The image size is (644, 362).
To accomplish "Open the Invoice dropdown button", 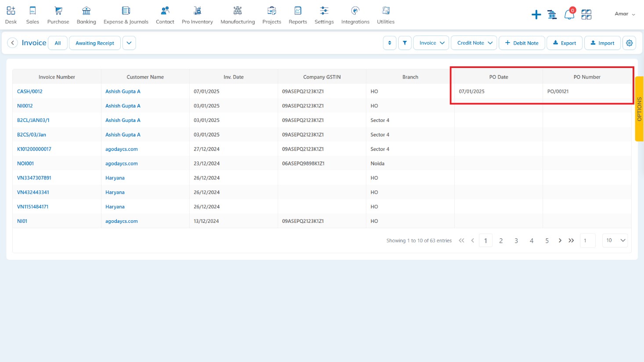I will pos(431,43).
